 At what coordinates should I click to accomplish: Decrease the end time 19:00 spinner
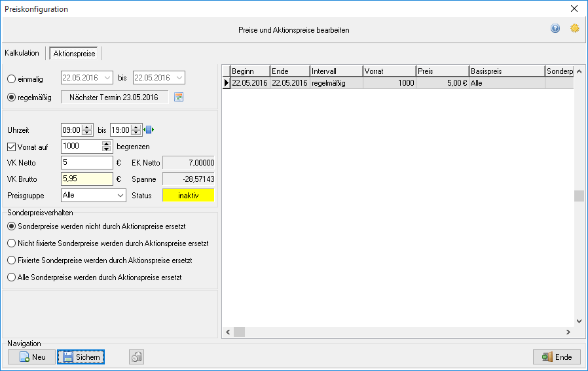[136, 133]
